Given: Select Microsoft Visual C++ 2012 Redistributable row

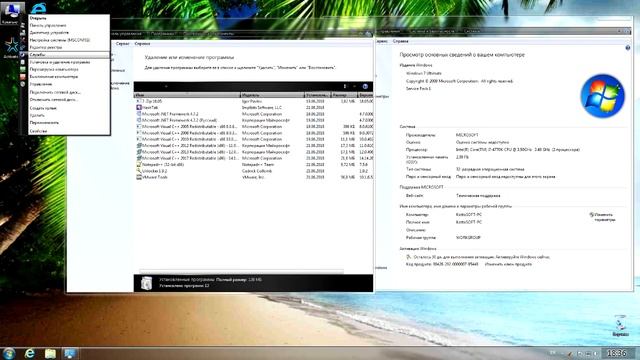Looking at the screenshot, I should click(253, 146).
